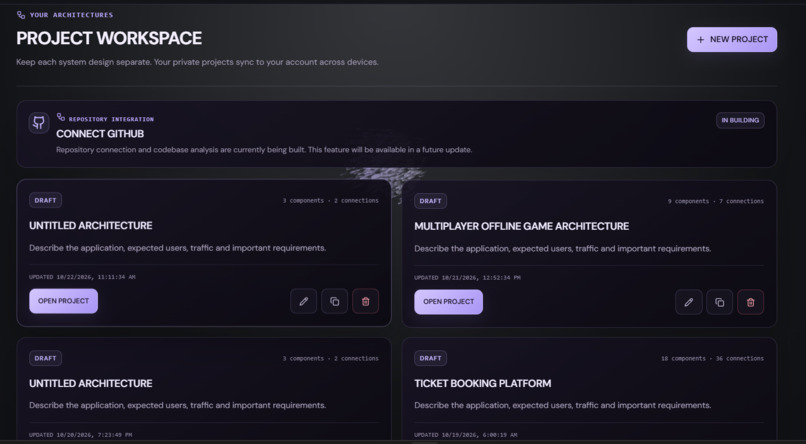This screenshot has height=444, width=806.
Task: Click the Project Workspace heading
Action: point(109,39)
